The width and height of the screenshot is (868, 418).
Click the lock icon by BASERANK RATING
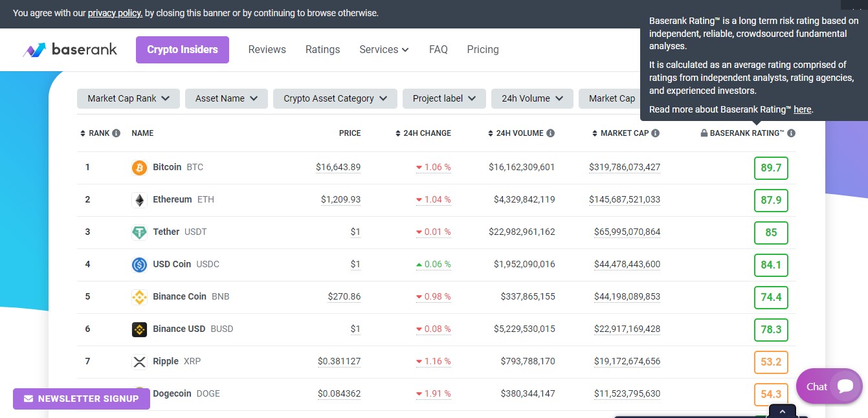tap(704, 133)
